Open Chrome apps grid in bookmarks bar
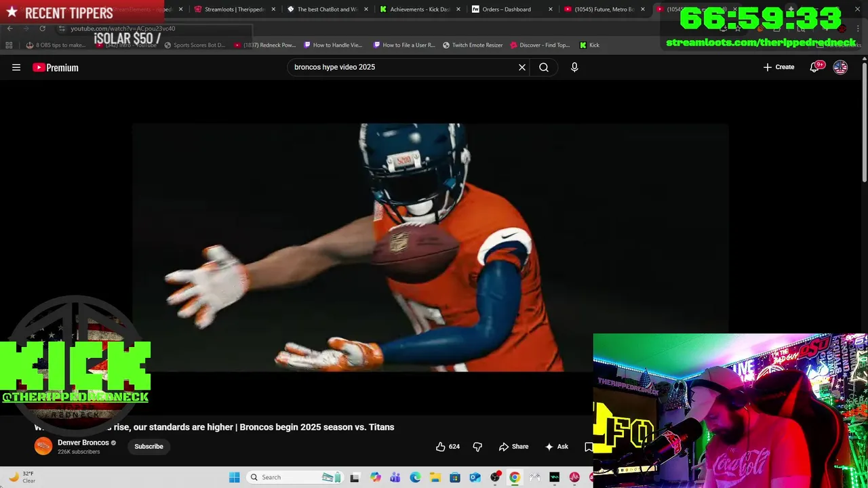868x488 pixels. 9,45
